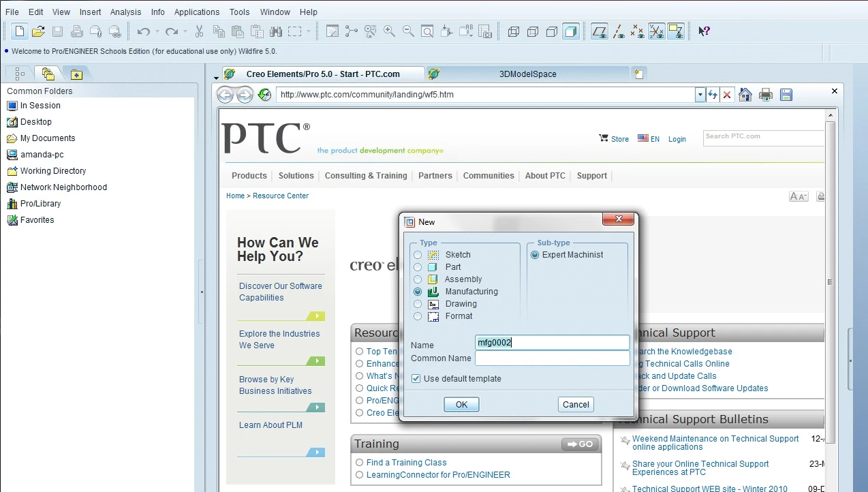Open the Favorites navigator tab
The height and width of the screenshot is (492, 868).
[76, 74]
